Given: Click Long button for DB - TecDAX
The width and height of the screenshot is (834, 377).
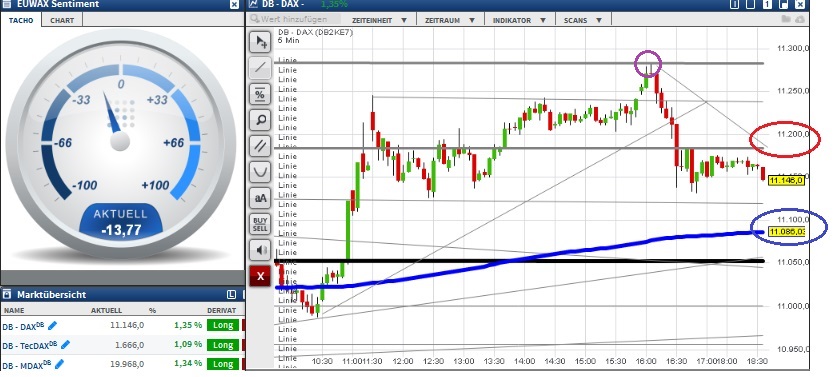Looking at the screenshot, I should (x=223, y=345).
